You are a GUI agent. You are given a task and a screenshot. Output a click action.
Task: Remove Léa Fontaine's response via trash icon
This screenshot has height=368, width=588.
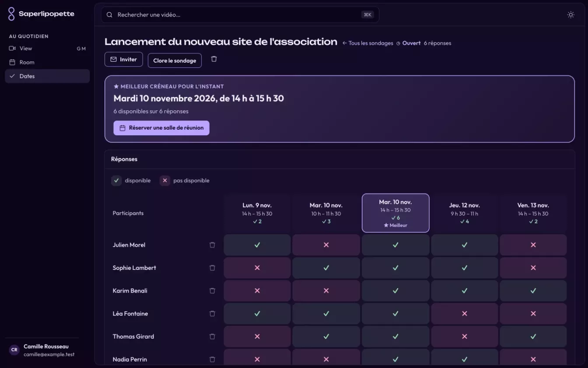(x=212, y=314)
